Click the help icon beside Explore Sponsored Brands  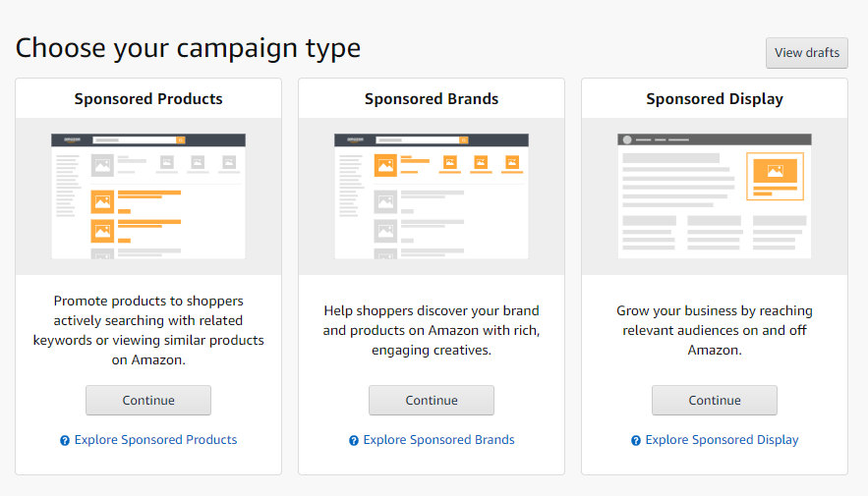click(354, 441)
